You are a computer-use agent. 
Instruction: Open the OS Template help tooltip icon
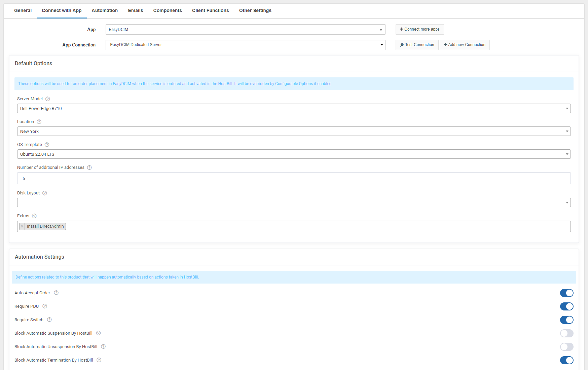pyautogui.click(x=47, y=144)
